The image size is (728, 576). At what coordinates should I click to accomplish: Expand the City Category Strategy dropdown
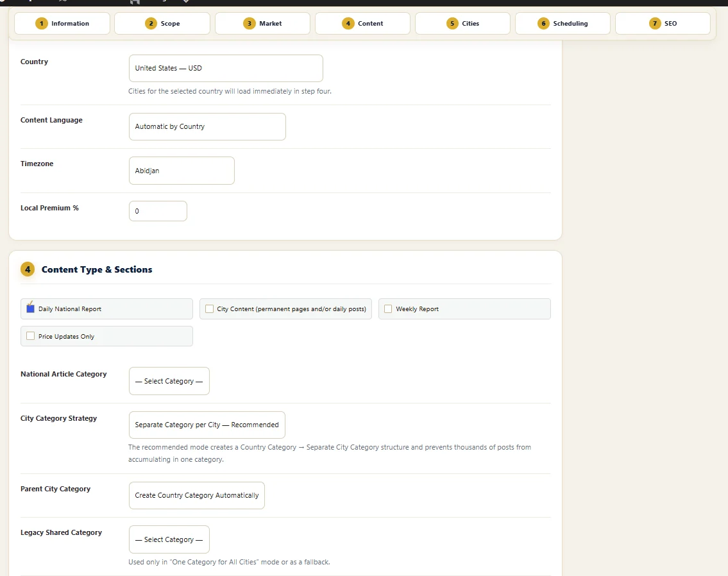click(x=207, y=425)
